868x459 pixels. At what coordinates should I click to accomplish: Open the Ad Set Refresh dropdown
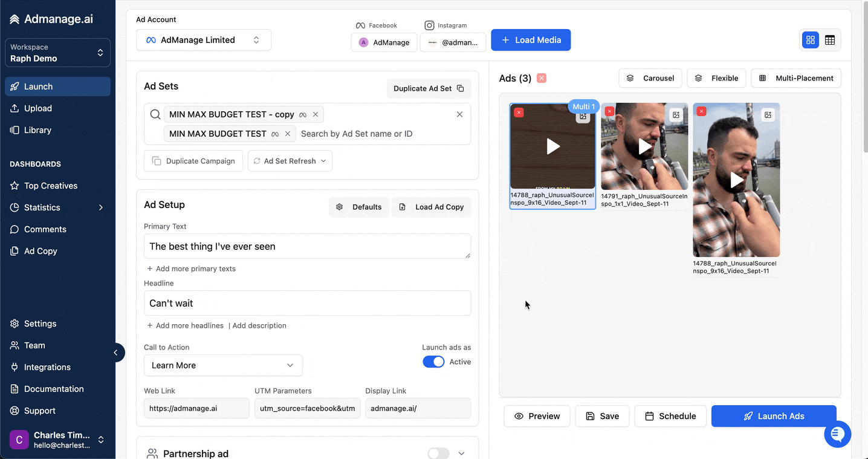[x=290, y=161]
